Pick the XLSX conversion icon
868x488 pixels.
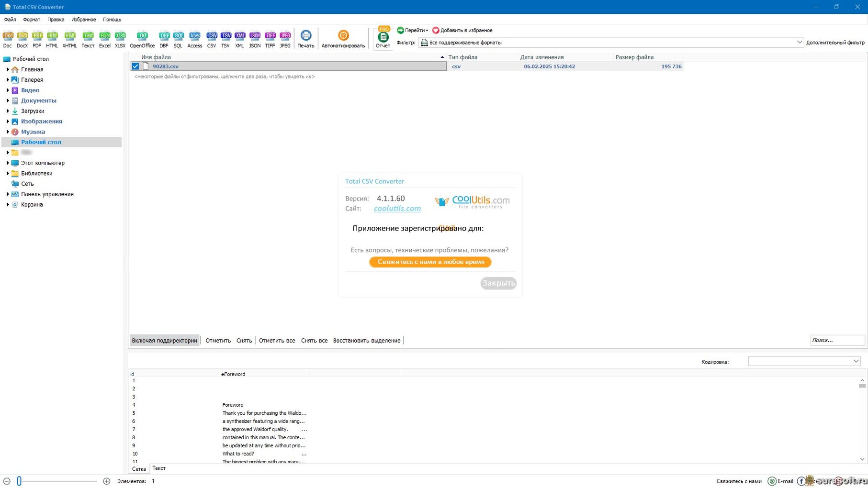point(120,39)
